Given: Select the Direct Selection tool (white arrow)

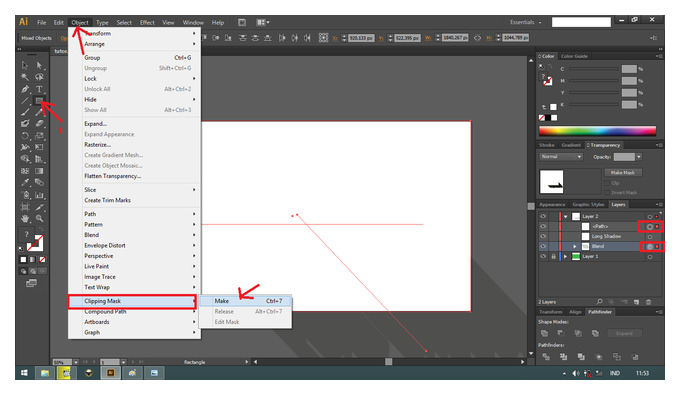Looking at the screenshot, I should point(39,65).
